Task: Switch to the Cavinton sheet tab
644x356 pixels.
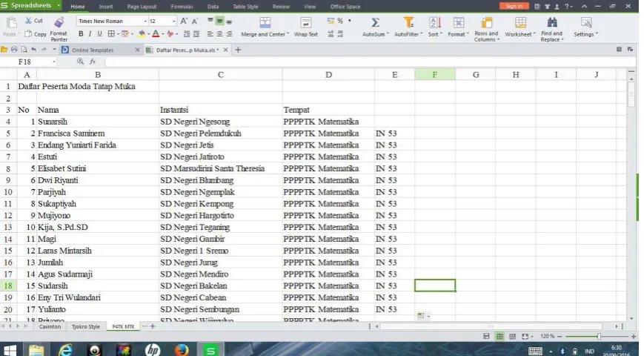Action: tap(50, 326)
